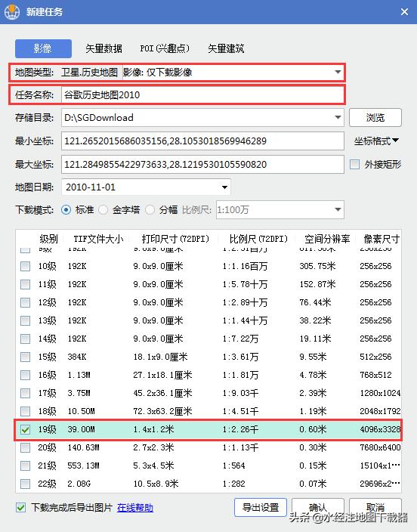Open the 在线帮助 link

[x=135, y=508]
